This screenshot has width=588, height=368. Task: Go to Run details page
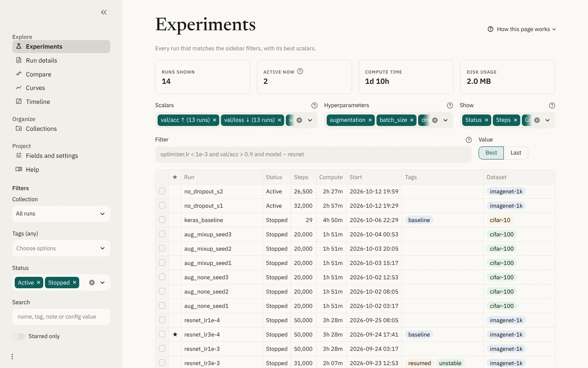pos(61,61)
